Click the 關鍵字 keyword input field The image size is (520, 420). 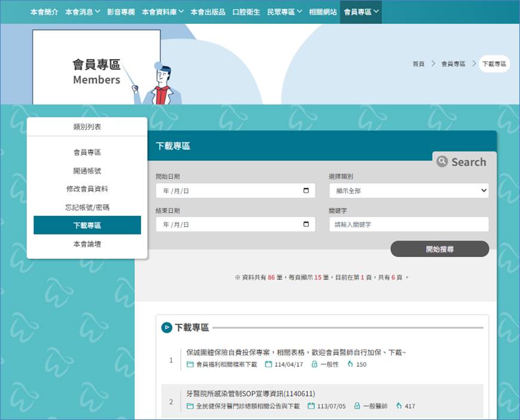click(409, 224)
